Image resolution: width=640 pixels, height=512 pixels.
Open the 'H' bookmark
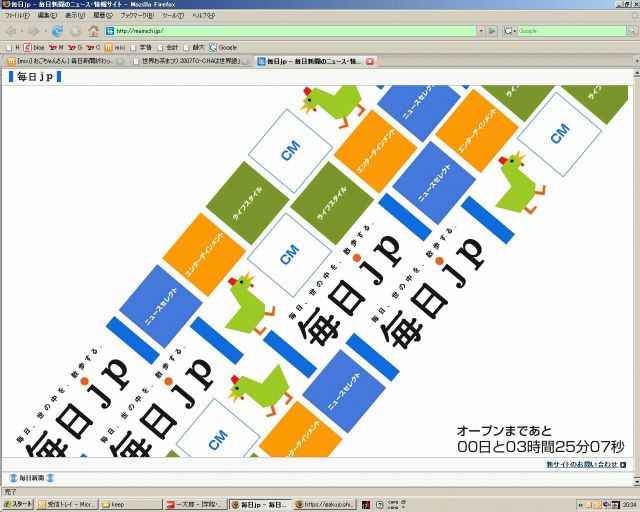[13, 47]
